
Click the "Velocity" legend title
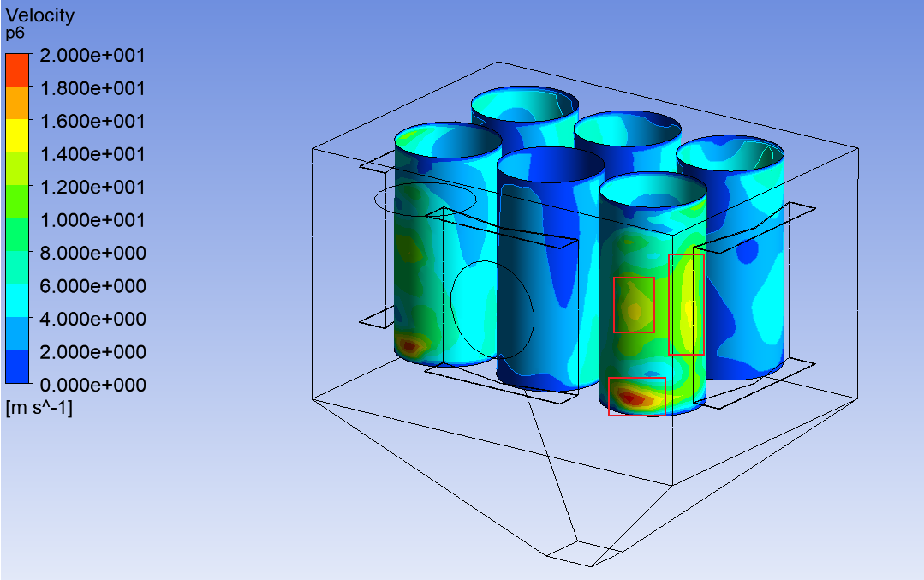coord(40,15)
